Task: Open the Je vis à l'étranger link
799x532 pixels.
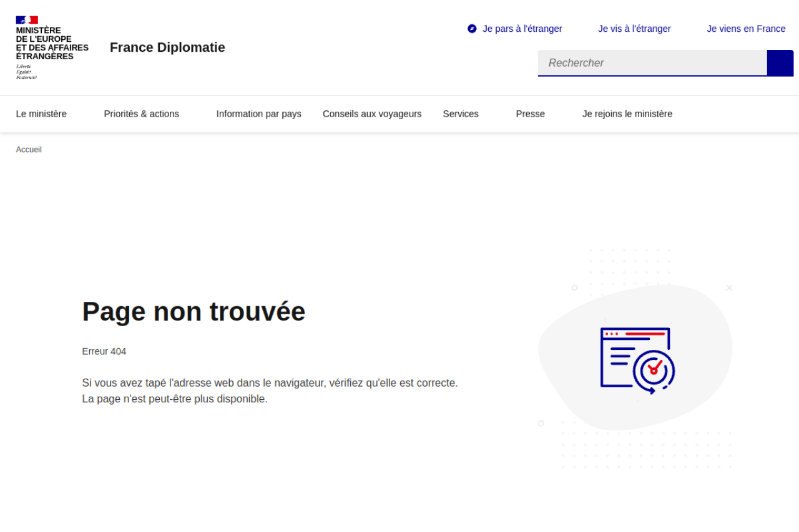Action: (634, 29)
